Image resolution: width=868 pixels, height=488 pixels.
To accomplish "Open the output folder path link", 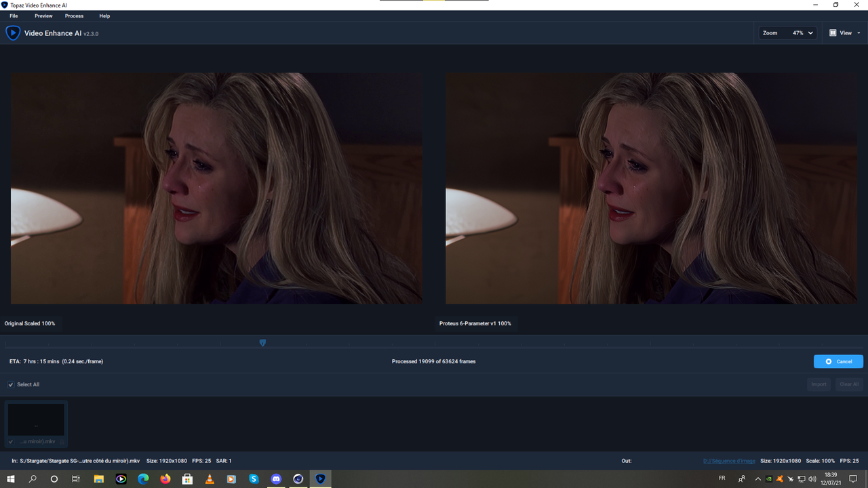I will coord(729,461).
